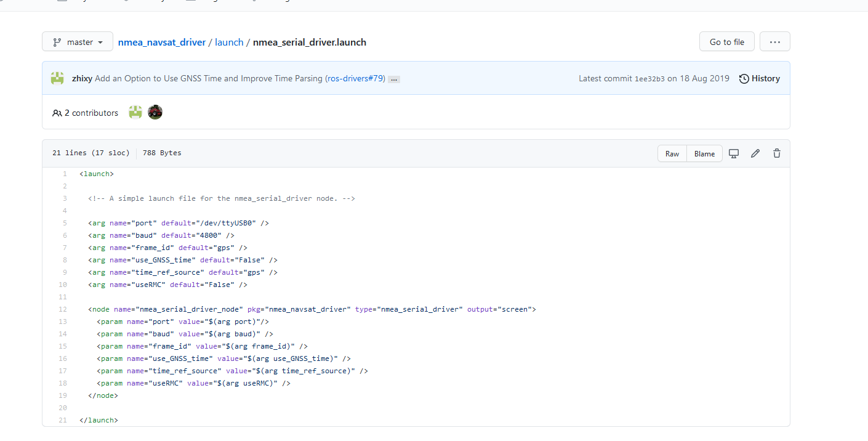Open file in desktop app icon
This screenshot has height=441, width=868.
(734, 153)
